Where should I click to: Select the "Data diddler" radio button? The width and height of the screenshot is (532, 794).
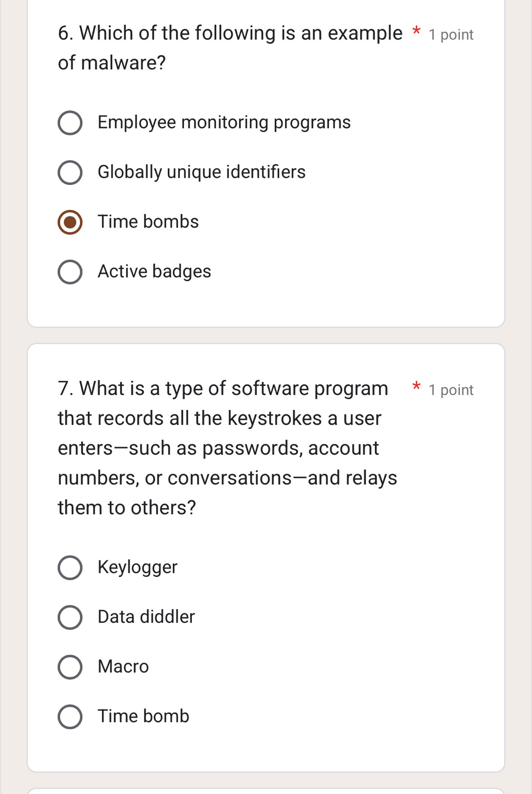coord(70,617)
